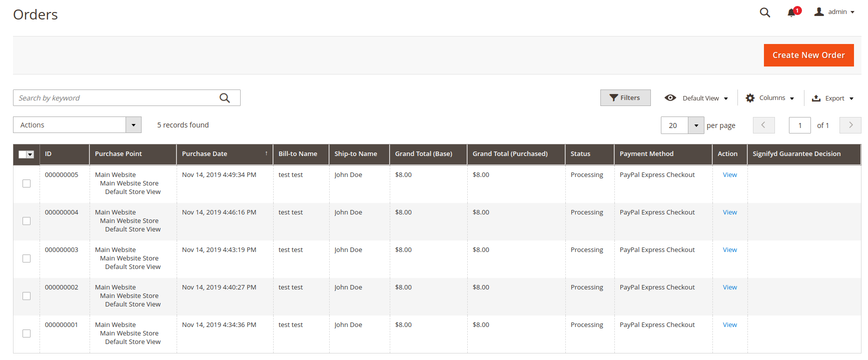
Task: Click purchase date Nov 14, 2019 4:34:36 PM
Action: [x=219, y=325]
